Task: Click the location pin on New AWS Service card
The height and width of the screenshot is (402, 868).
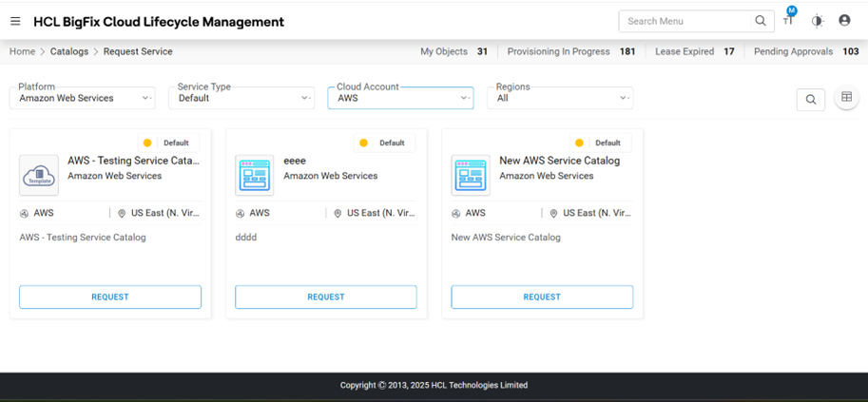Action: coord(553,213)
